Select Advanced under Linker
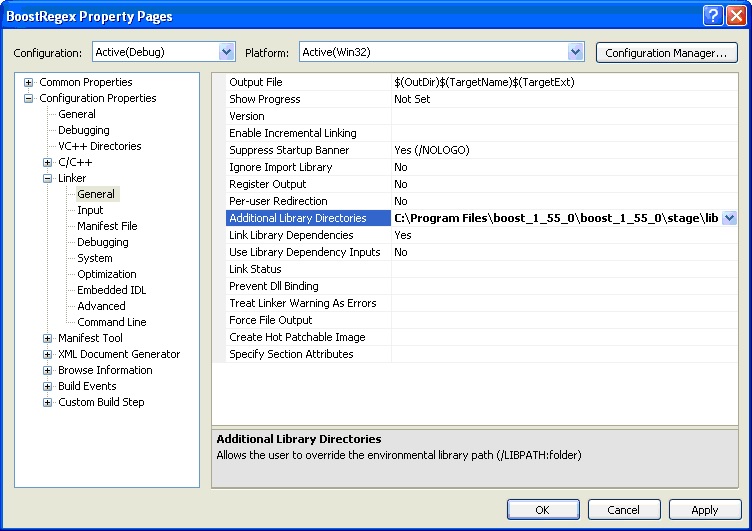 click(101, 306)
